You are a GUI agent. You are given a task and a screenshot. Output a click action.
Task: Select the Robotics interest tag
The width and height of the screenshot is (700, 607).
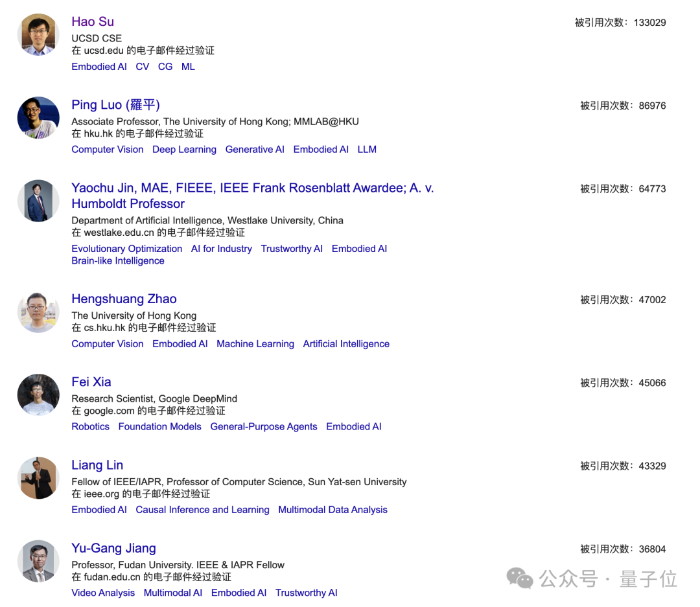(91, 427)
